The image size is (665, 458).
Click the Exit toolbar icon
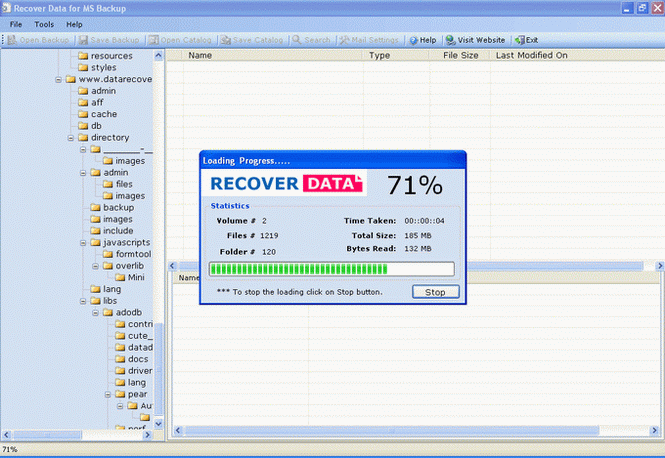point(518,40)
